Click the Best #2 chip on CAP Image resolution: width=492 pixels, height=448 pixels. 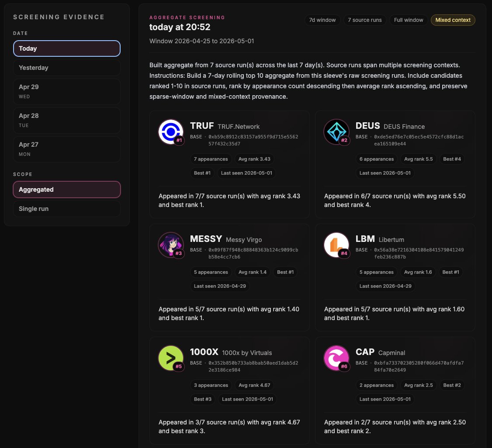(452, 385)
